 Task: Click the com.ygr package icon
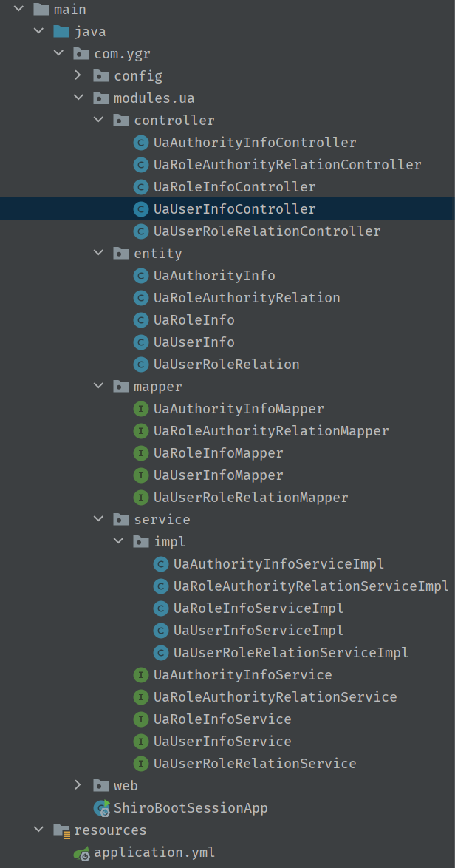tap(81, 54)
